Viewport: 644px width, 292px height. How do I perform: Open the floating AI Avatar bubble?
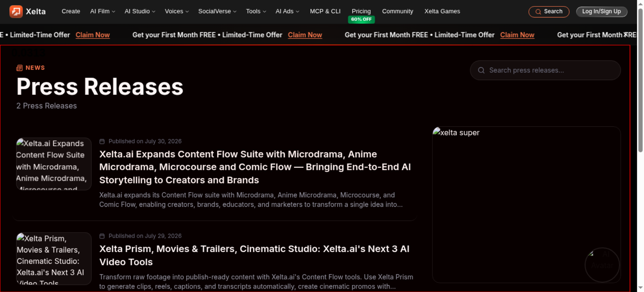602,265
